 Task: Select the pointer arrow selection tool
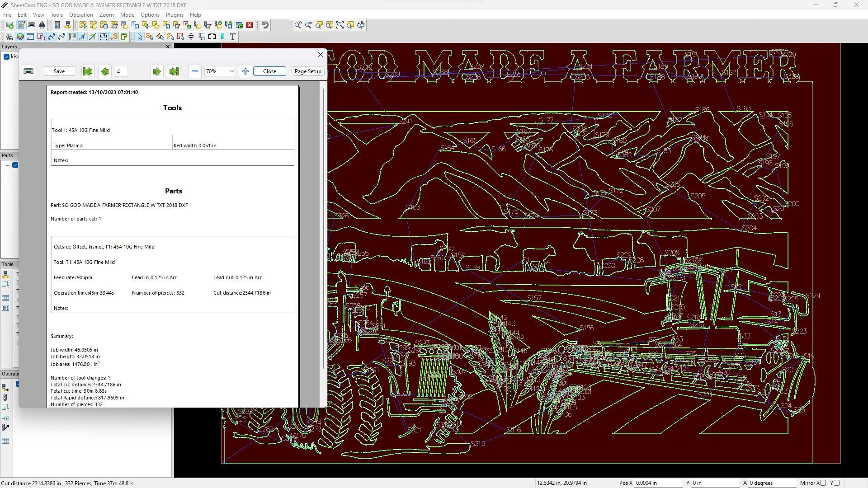[139, 37]
